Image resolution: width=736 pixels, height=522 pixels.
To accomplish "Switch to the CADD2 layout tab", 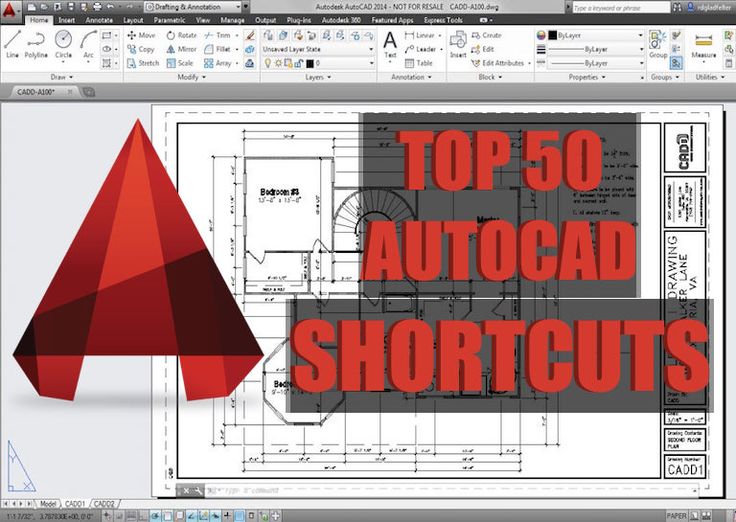I will [x=104, y=504].
